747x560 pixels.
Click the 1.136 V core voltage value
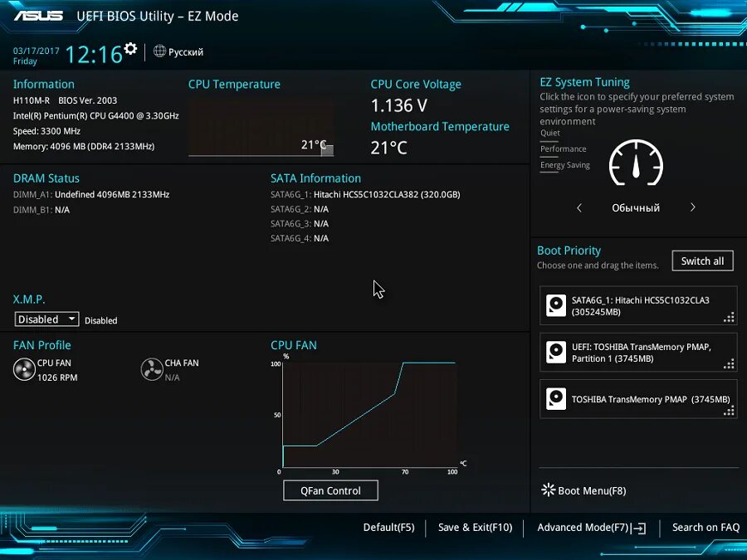point(399,105)
